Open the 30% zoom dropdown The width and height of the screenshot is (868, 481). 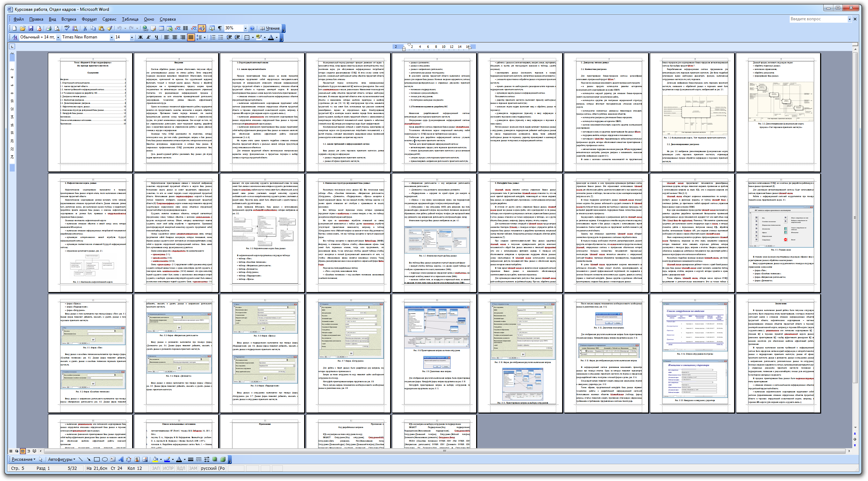[x=245, y=28]
